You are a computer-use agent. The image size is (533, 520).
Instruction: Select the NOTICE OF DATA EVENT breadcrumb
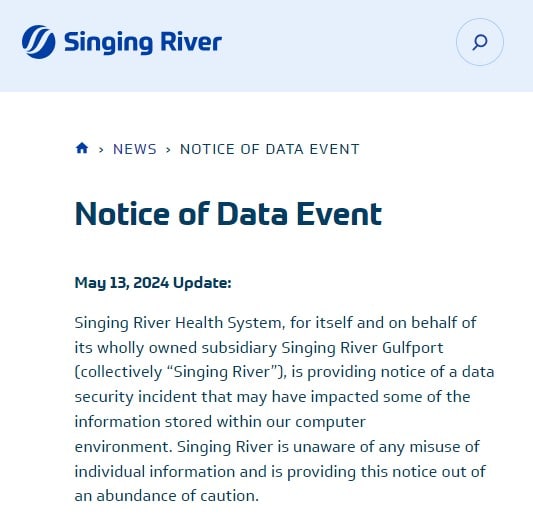click(x=270, y=149)
